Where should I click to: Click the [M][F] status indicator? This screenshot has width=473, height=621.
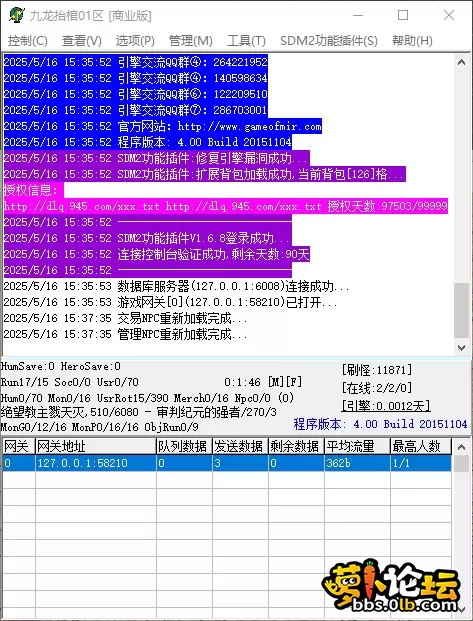[x=285, y=382]
